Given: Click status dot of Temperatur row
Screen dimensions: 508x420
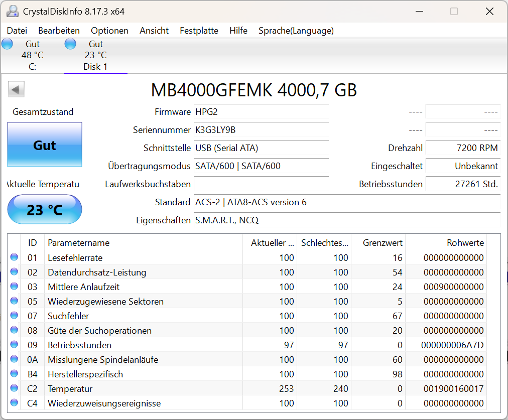Looking at the screenshot, I should click(14, 388).
